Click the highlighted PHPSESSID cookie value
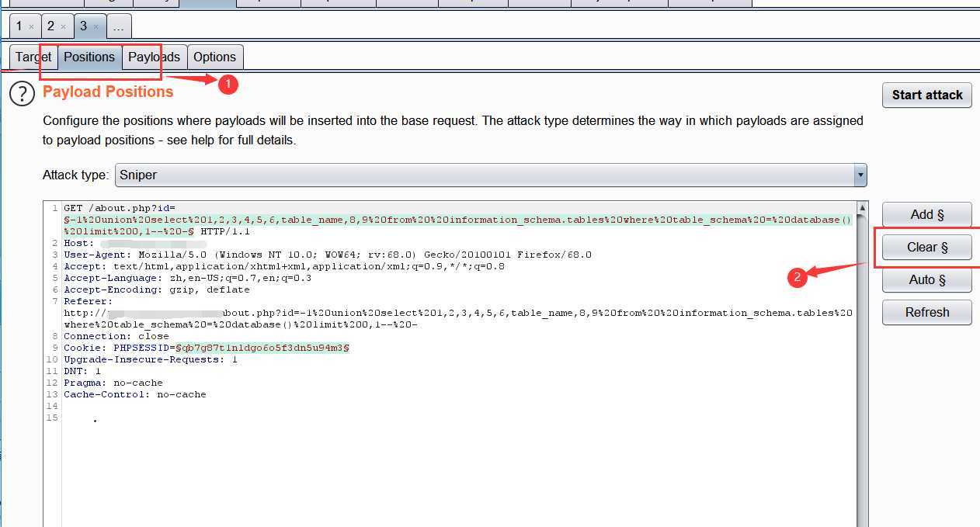 (x=262, y=348)
